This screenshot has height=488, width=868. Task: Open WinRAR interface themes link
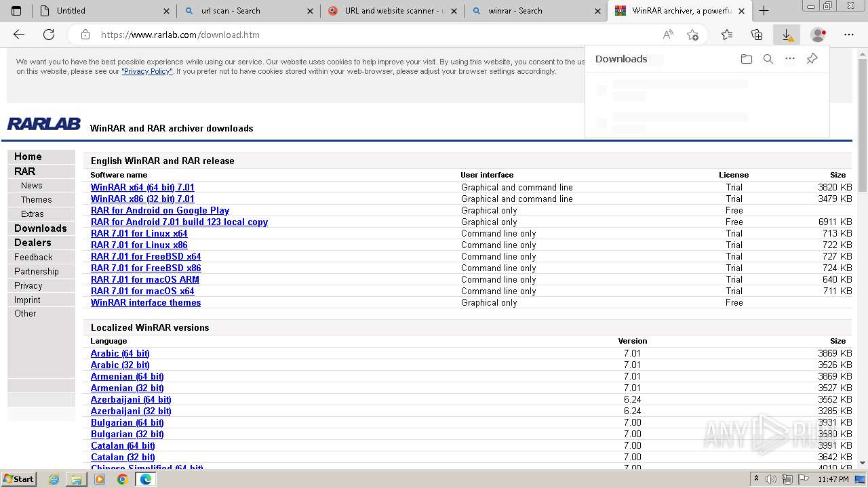click(146, 303)
